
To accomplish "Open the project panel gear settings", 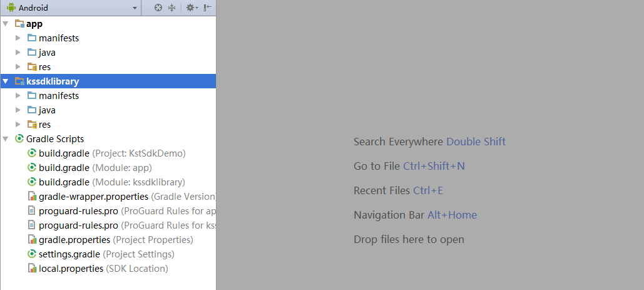I will [x=190, y=8].
